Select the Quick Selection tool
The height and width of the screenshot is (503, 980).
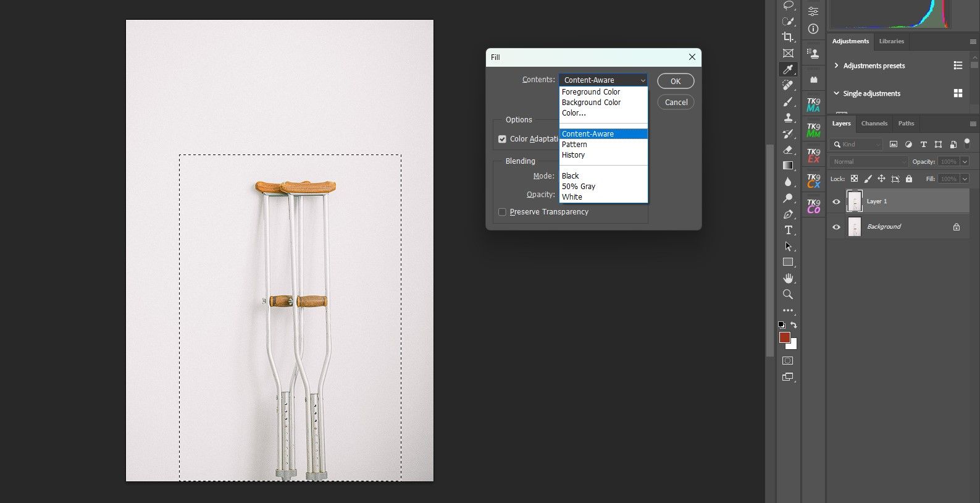[788, 21]
